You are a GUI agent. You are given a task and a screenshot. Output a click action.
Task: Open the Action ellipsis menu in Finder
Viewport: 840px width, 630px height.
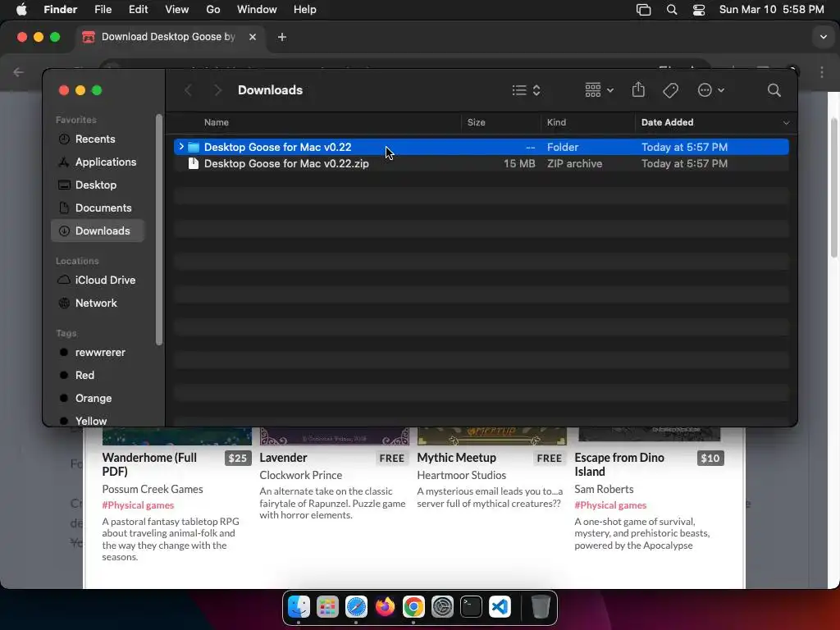(x=711, y=90)
